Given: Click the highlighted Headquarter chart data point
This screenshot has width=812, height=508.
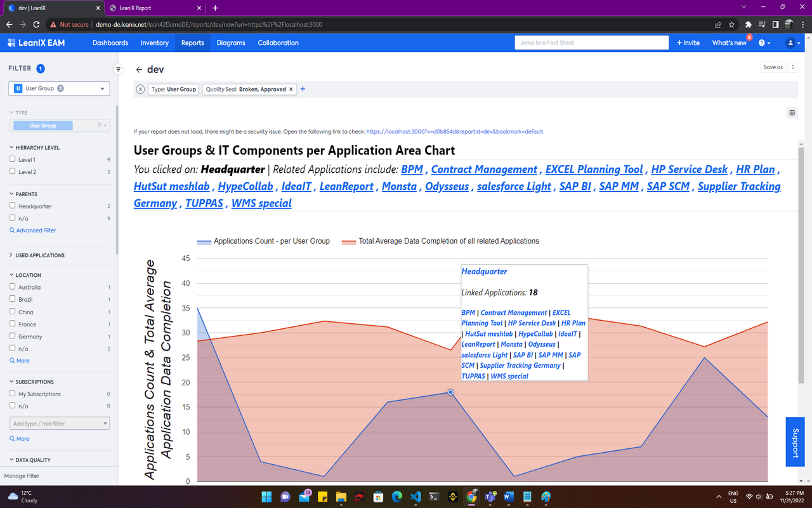Looking at the screenshot, I should click(x=451, y=392).
